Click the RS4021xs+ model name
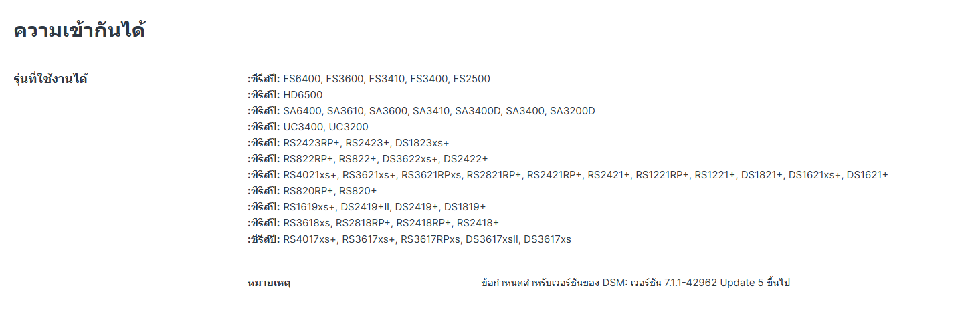This screenshot has height=312, width=980. point(310,175)
